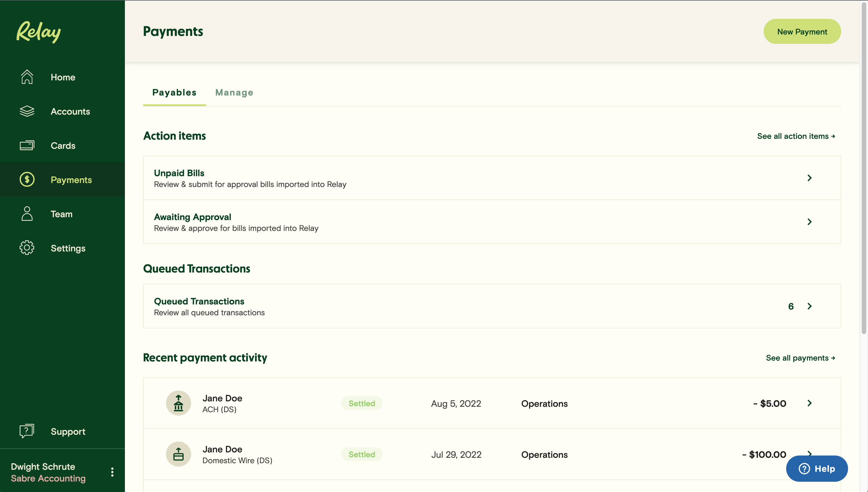
Task: Click the Help question mark icon
Action: [x=804, y=469]
